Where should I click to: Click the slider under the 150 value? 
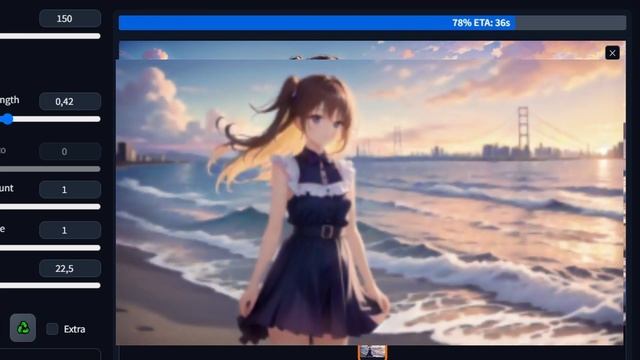(x=50, y=36)
